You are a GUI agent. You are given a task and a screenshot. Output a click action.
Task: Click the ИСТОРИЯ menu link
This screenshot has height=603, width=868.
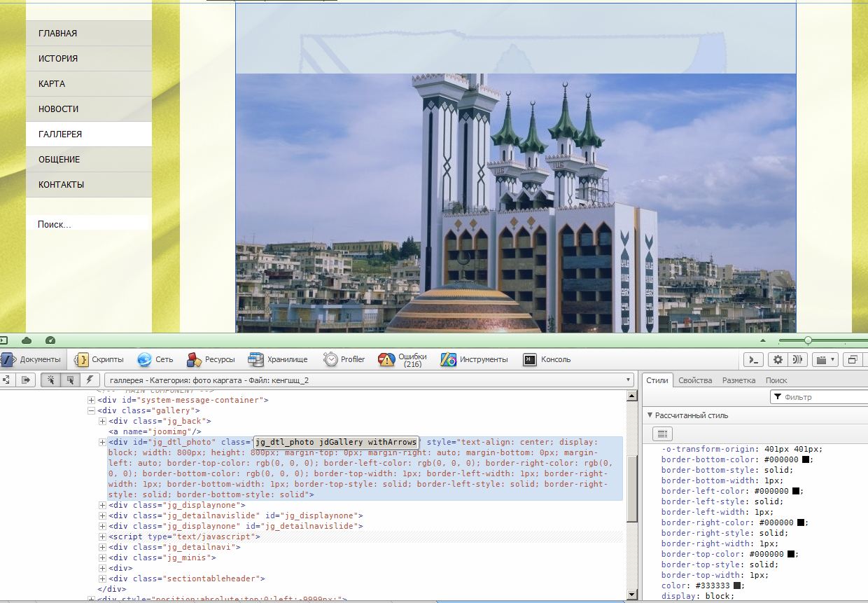[58, 59]
